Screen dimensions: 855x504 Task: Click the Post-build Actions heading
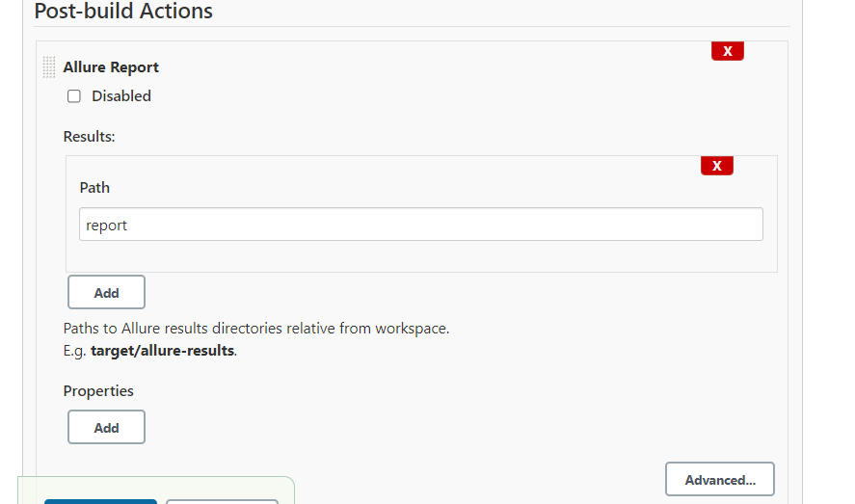click(123, 13)
